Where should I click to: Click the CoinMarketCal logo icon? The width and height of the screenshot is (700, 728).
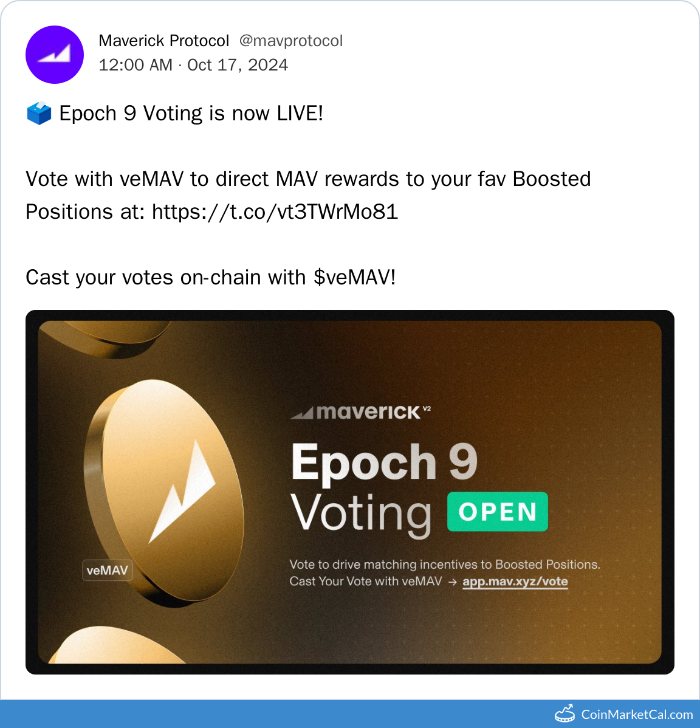(564, 714)
